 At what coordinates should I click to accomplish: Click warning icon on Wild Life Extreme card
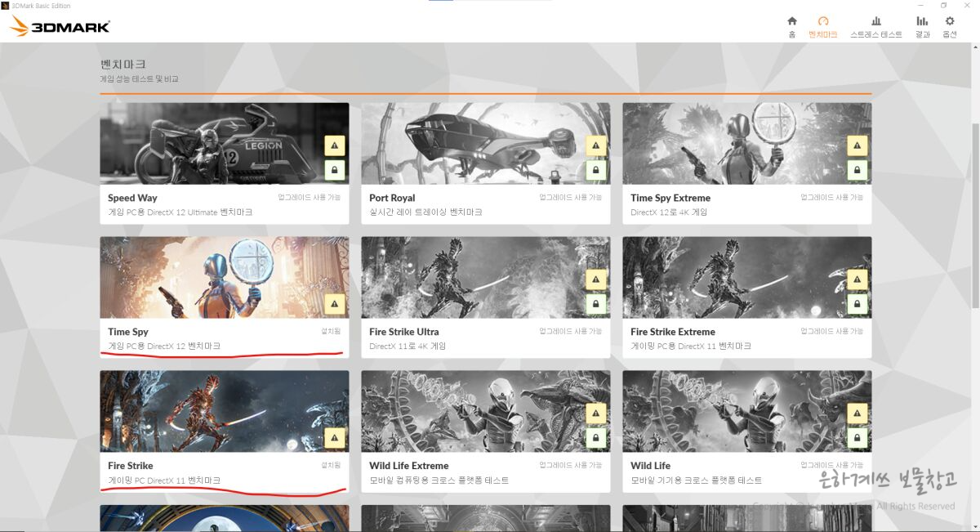[x=596, y=414]
